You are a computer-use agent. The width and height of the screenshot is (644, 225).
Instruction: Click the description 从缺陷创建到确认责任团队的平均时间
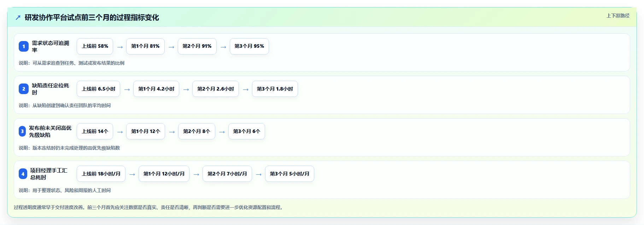[x=71, y=105]
